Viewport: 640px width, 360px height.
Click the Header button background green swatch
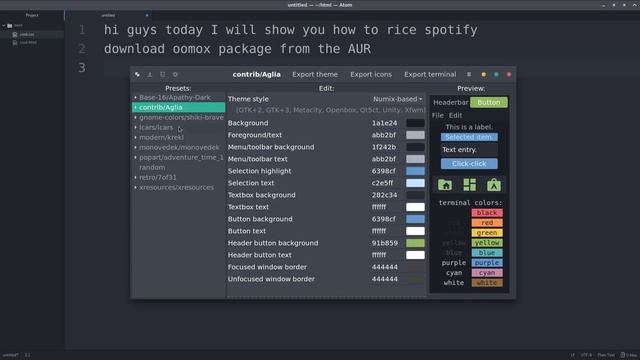tap(415, 243)
